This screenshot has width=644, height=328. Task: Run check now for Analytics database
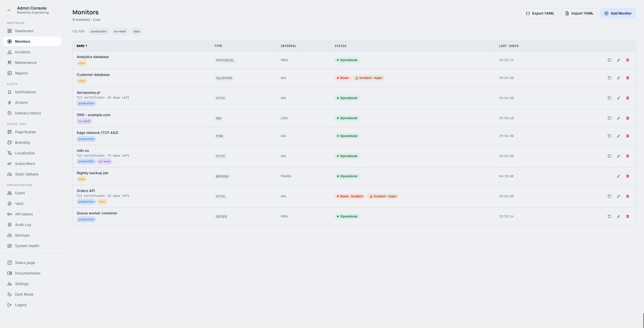click(609, 60)
